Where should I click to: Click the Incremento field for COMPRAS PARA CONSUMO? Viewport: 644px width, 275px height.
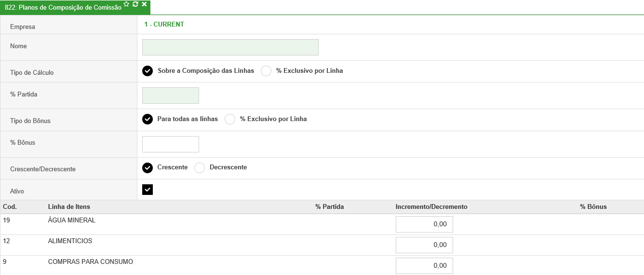point(424,266)
